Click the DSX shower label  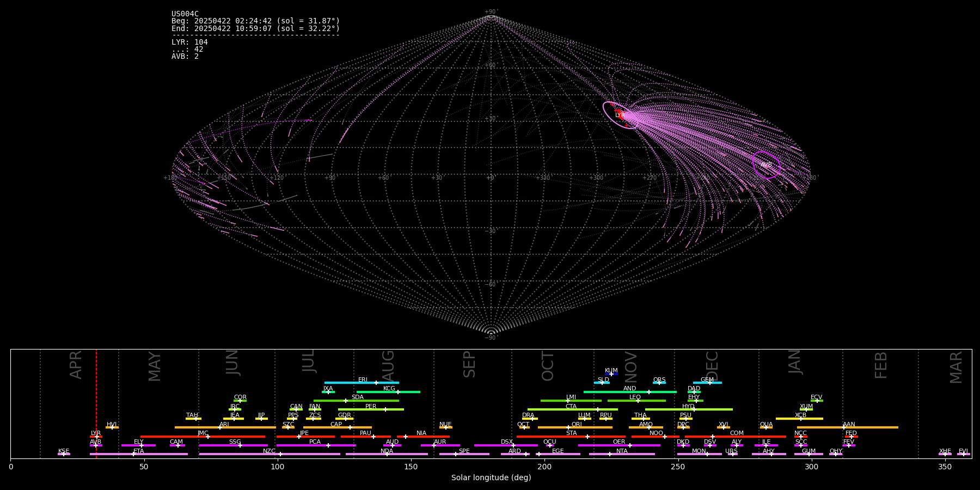pos(507,442)
